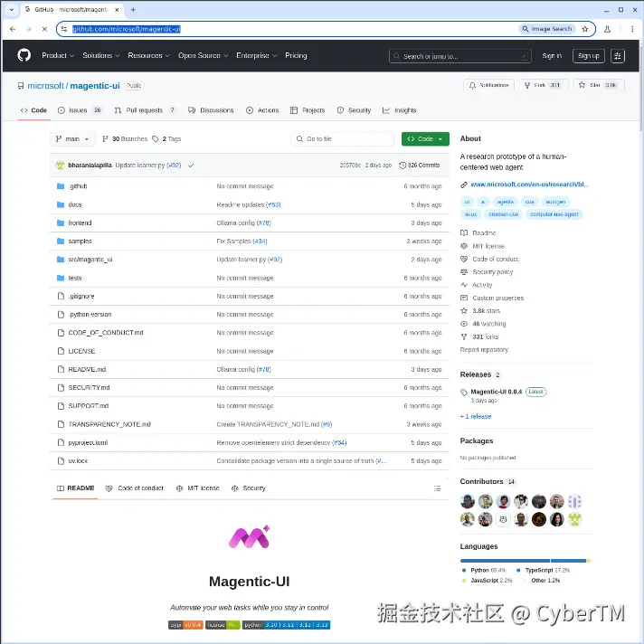644x644 pixels.
Task: Stop page loading with the X icon
Action: pos(44,29)
